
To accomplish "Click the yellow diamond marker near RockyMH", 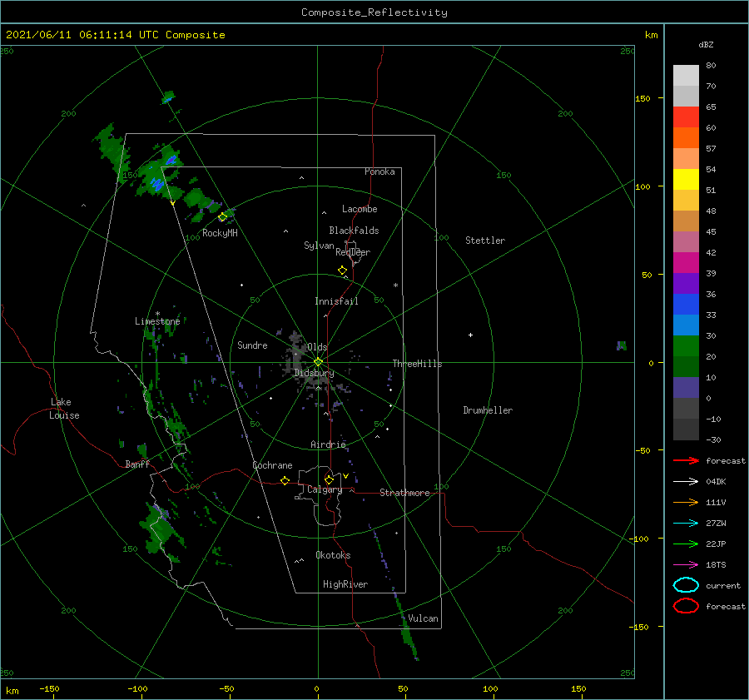I will click(222, 217).
